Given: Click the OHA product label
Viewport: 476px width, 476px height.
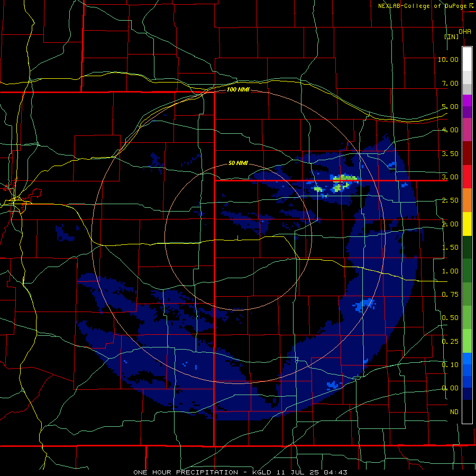Looking at the screenshot, I should coord(465,32).
